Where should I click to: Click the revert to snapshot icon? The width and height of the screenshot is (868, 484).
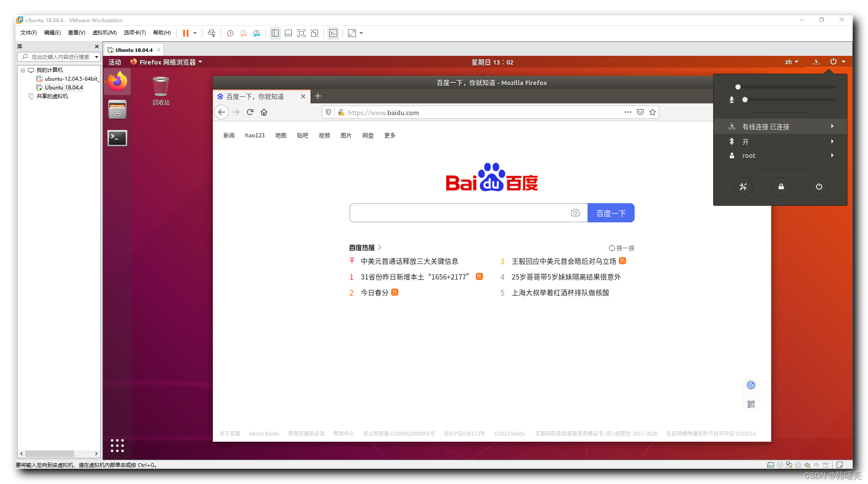pyautogui.click(x=243, y=33)
